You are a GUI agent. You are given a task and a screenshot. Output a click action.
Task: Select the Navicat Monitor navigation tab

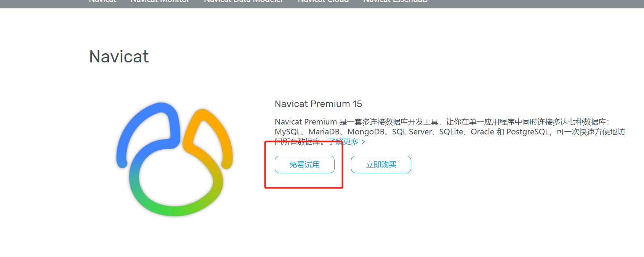160,1
